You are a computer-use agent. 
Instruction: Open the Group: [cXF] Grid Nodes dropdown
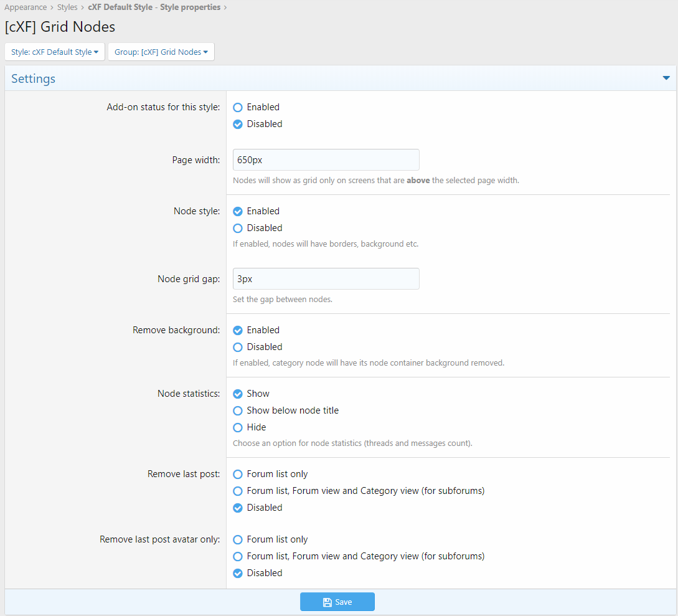click(161, 52)
